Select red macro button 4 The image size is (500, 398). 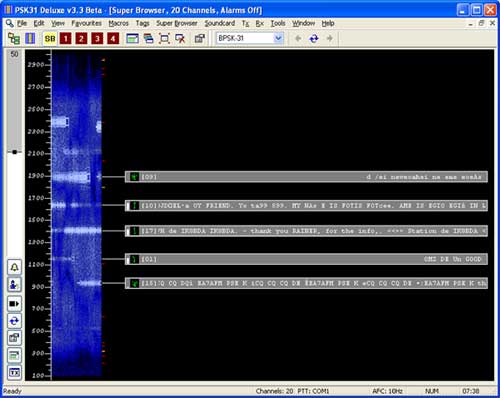(x=113, y=39)
